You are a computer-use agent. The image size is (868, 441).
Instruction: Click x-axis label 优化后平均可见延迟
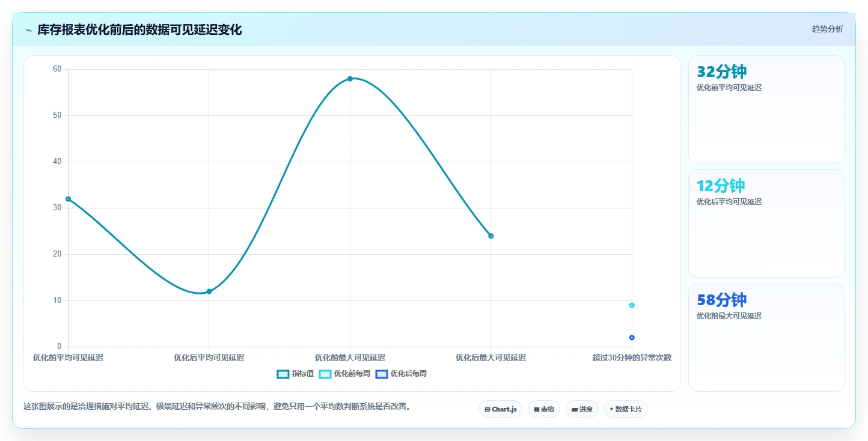[x=209, y=357]
